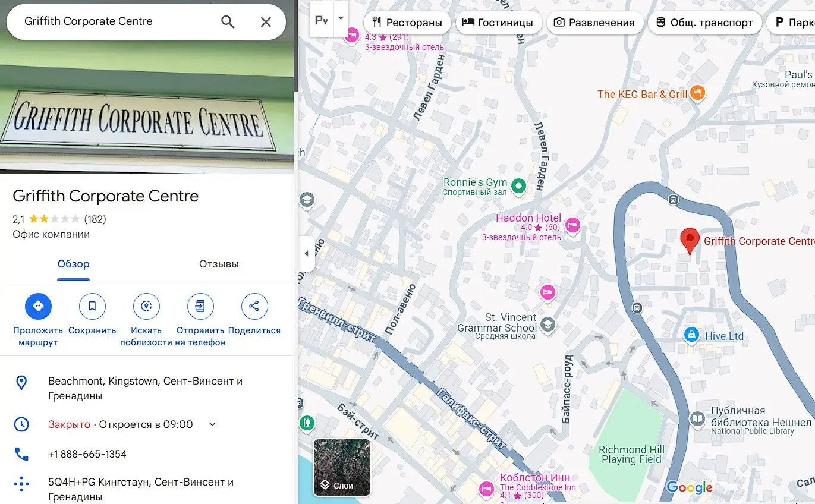The height and width of the screenshot is (504, 815).
Task: Open the keyboard language dropdown arrow
Action: pyautogui.click(x=341, y=18)
